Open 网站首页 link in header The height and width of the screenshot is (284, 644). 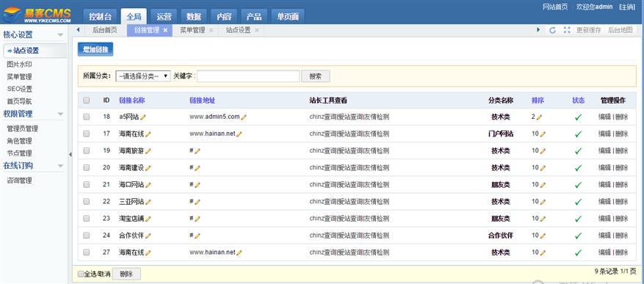(x=555, y=7)
